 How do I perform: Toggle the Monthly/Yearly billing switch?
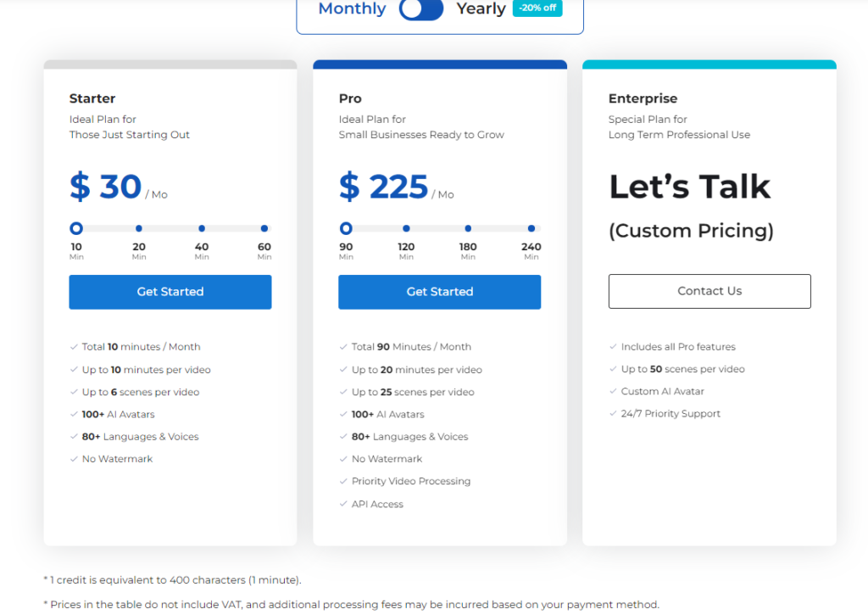[x=421, y=9]
